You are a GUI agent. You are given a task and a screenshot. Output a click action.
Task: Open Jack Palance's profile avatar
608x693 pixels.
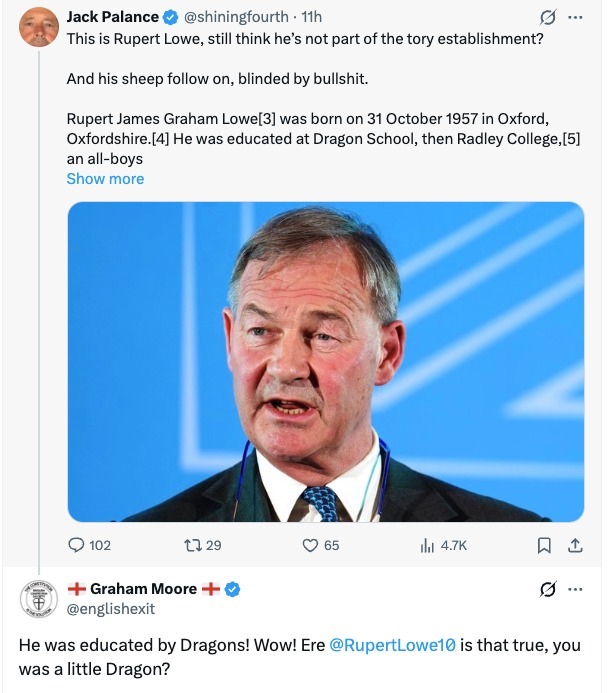[38, 27]
